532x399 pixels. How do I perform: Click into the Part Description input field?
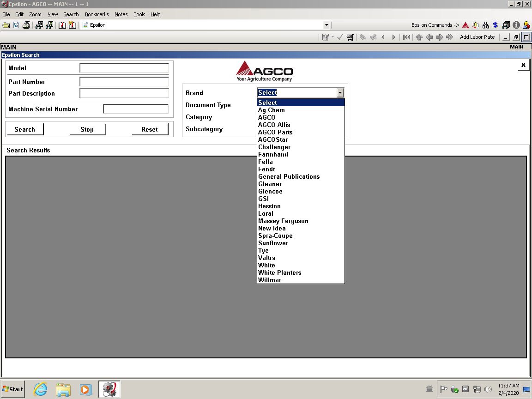[124, 93]
